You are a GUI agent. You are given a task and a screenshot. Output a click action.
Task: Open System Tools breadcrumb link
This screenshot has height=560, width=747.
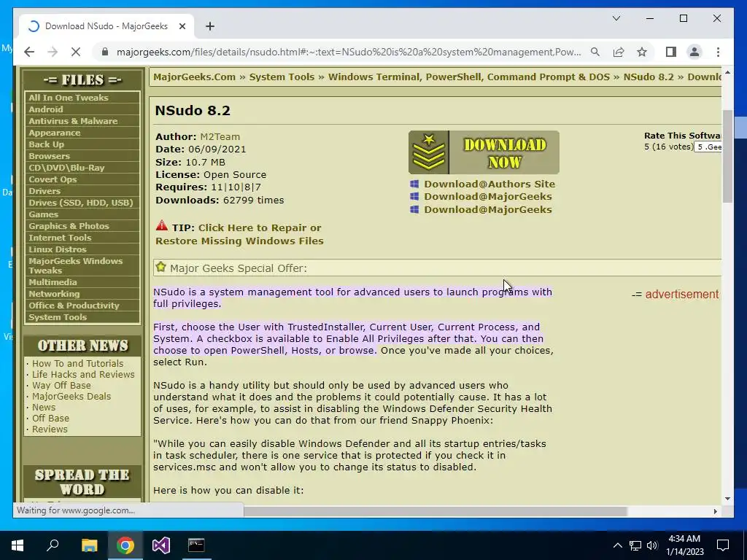[282, 77]
